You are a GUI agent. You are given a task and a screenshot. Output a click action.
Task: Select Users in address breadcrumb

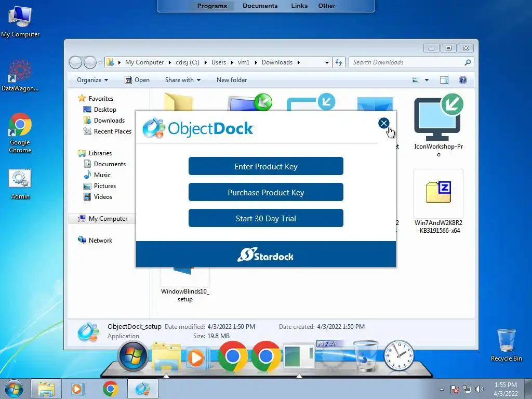pyautogui.click(x=219, y=62)
